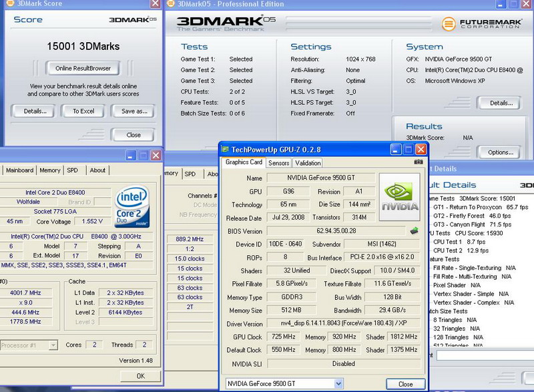Click the GPU-Z screenshot camera icon
The width and height of the screenshot is (534, 392).
click(x=419, y=162)
